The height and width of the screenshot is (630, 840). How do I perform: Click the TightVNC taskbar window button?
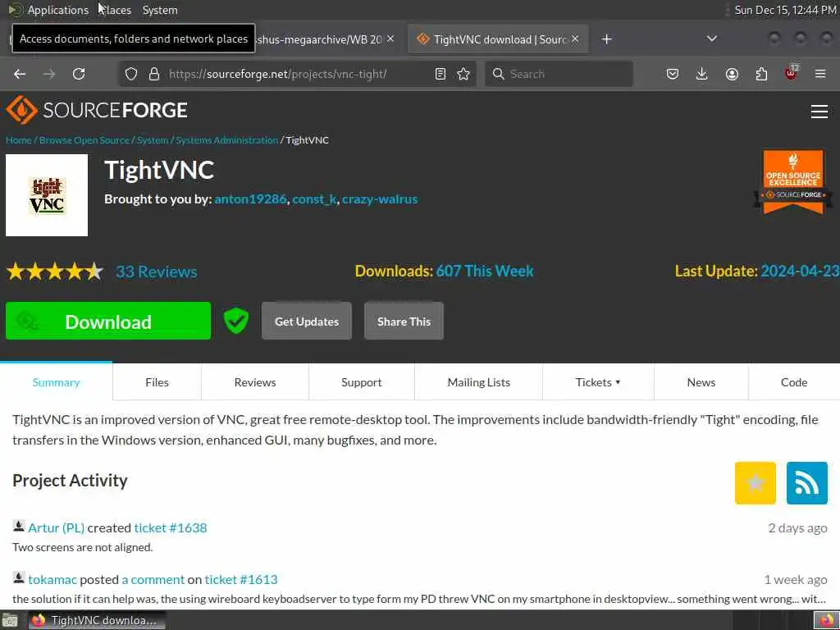tap(97, 620)
